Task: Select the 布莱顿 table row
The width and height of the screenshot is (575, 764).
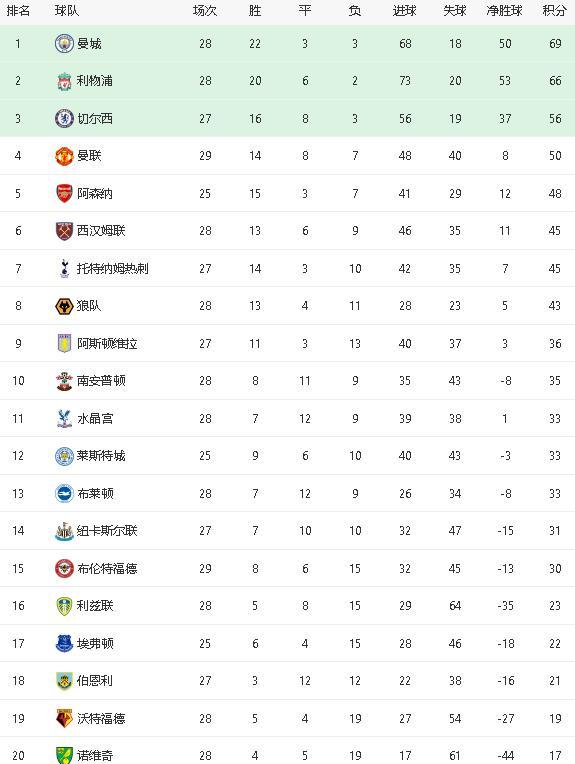Action: (288, 494)
